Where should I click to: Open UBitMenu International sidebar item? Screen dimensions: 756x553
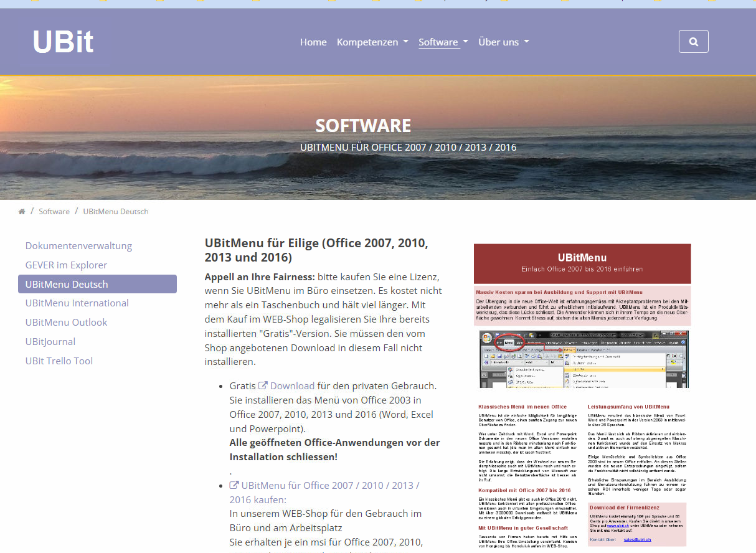pyautogui.click(x=77, y=303)
